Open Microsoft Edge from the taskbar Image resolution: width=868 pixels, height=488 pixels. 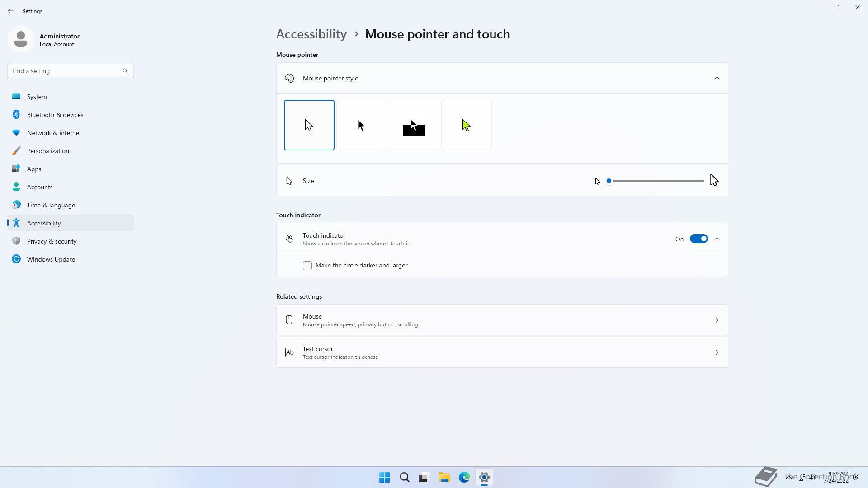pyautogui.click(x=464, y=477)
